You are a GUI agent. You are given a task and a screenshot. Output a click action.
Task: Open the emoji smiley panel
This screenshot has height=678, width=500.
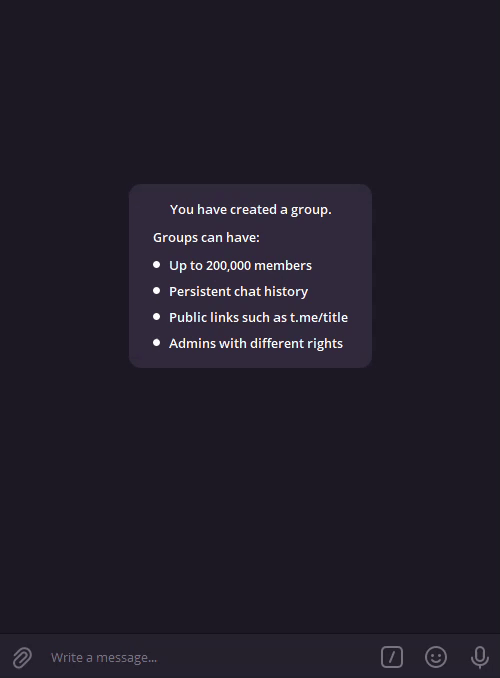[436, 657]
